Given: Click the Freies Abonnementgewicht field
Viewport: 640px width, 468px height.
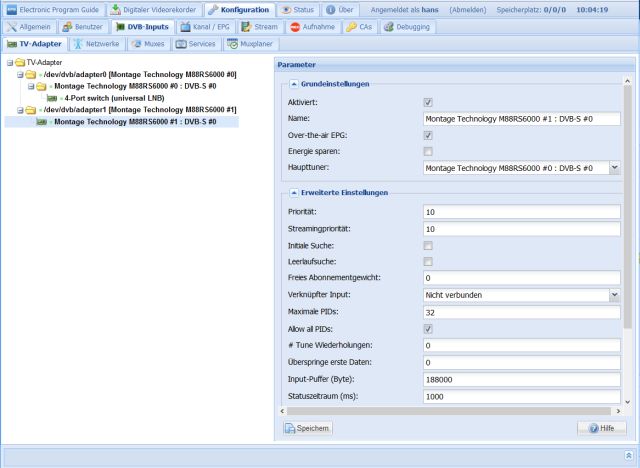Looking at the screenshot, I should pyautogui.click(x=522, y=278).
